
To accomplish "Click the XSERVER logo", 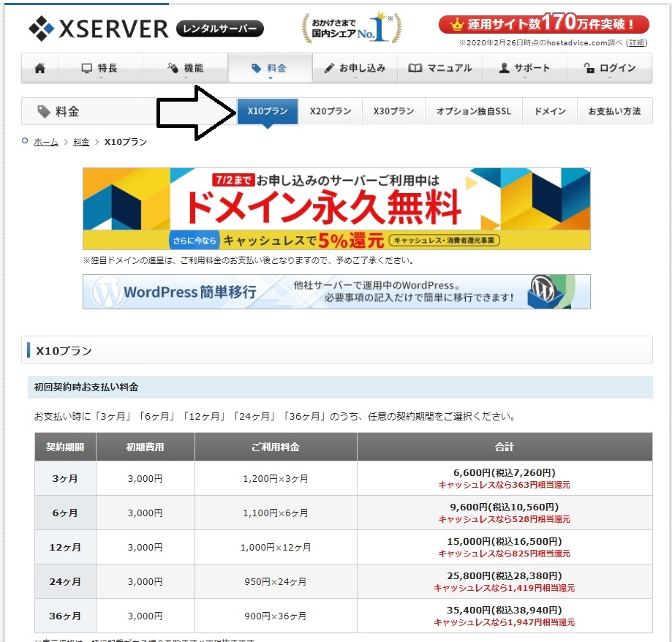I will coord(99,29).
